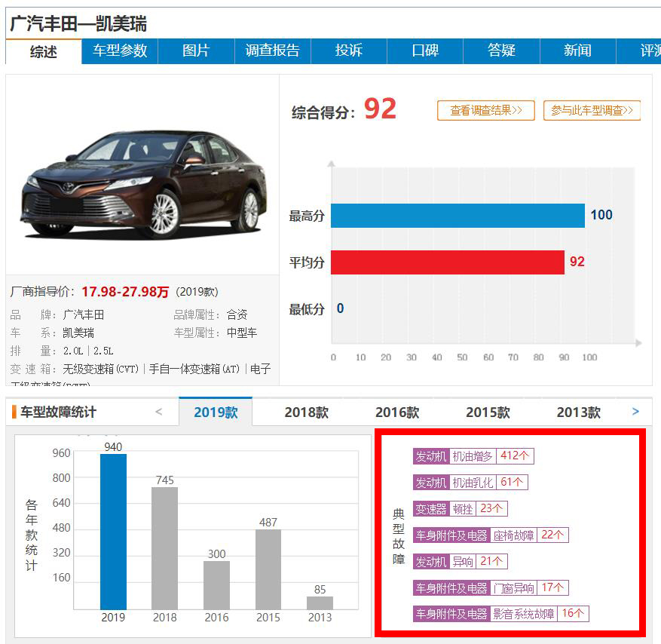This screenshot has height=644, width=661.
Task: Open the 发动机 异响 21个 fault tag
Action: (461, 561)
